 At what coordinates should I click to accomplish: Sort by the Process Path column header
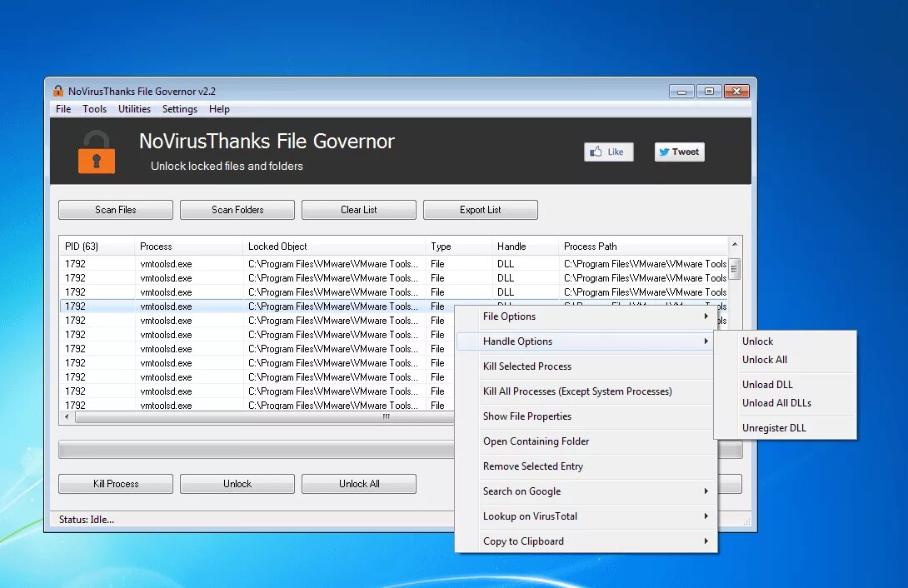(643, 246)
